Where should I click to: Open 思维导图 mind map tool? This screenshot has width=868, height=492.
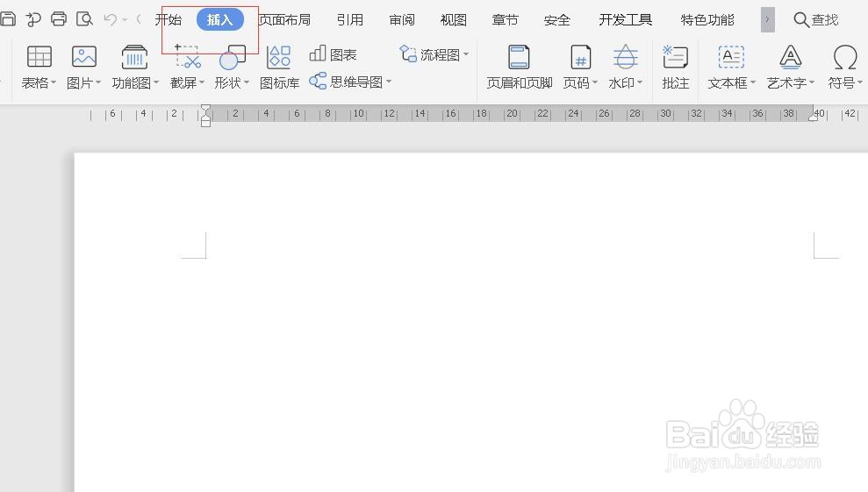pyautogui.click(x=346, y=82)
